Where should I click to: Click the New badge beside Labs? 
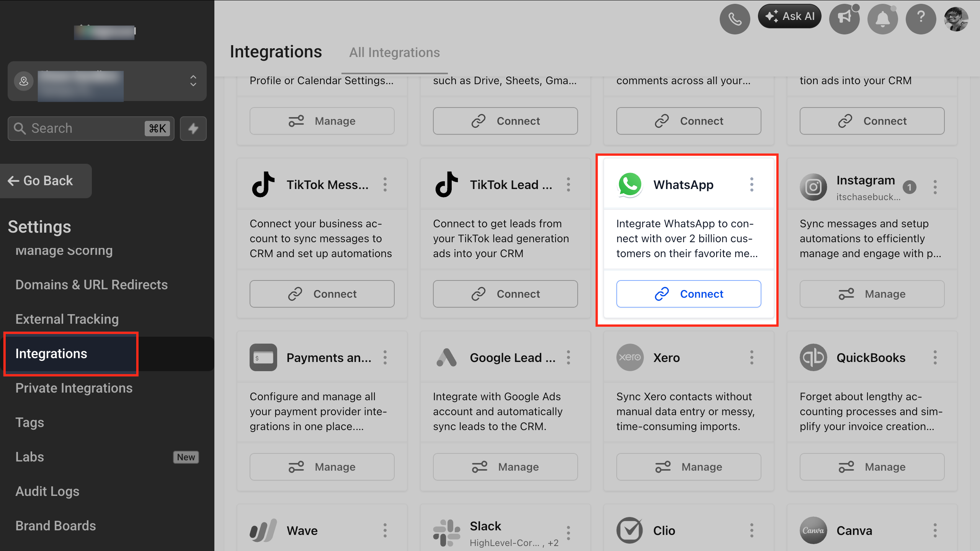(186, 457)
